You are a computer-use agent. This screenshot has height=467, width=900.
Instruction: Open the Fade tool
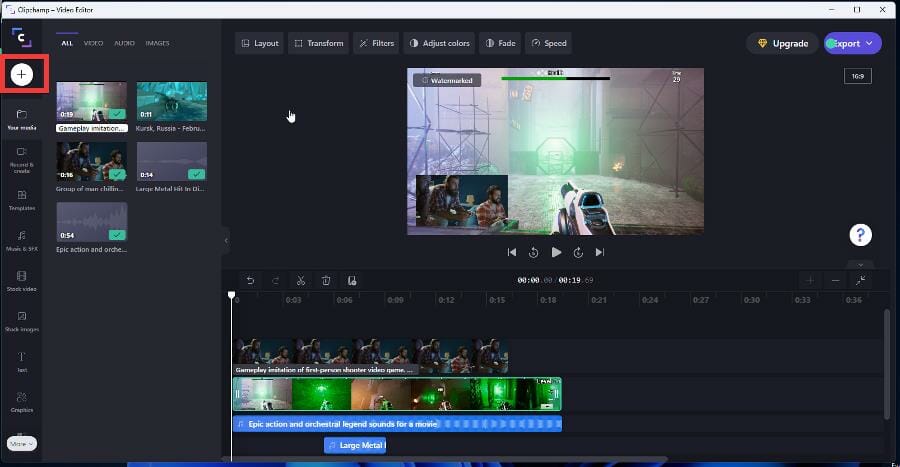point(500,43)
